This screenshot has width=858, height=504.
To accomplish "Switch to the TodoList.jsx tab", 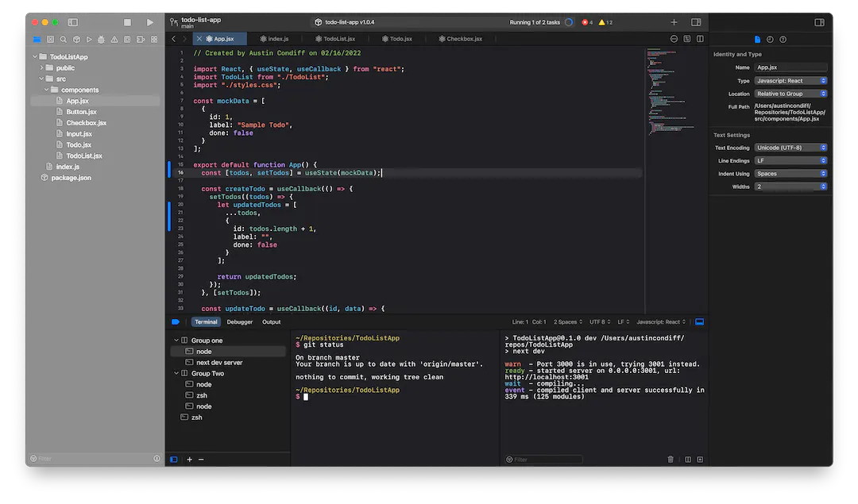I will 335,39.
